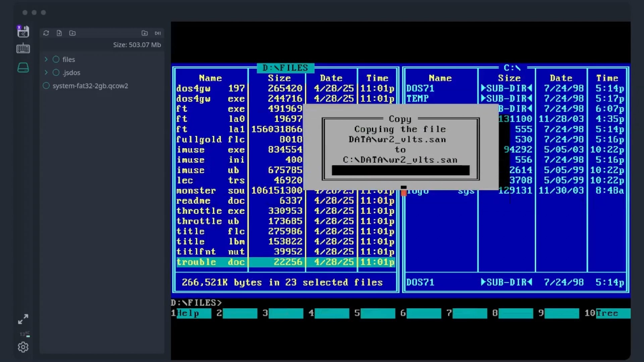Click the play/pause emulation icon
644x362 pixels.
[x=158, y=33]
